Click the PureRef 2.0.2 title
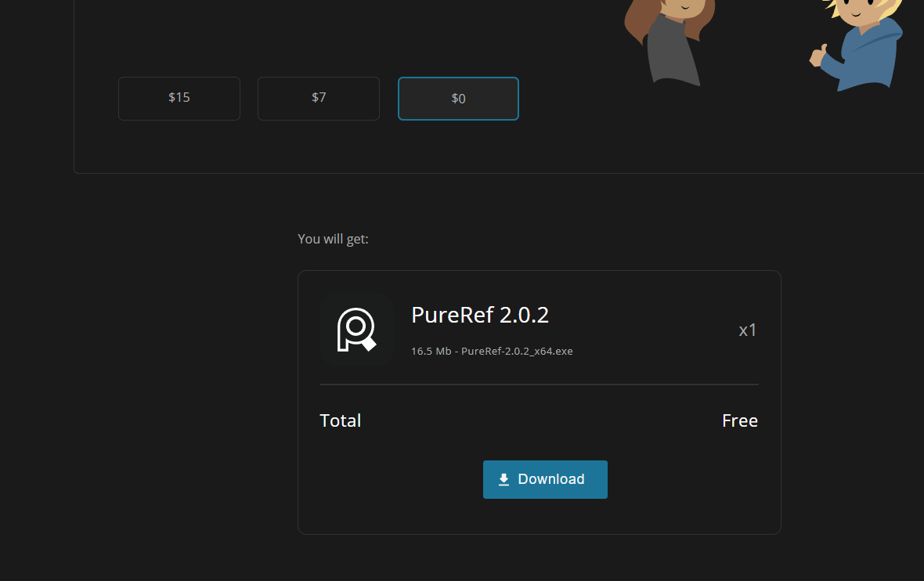Viewport: 924px width, 581px height. click(480, 315)
